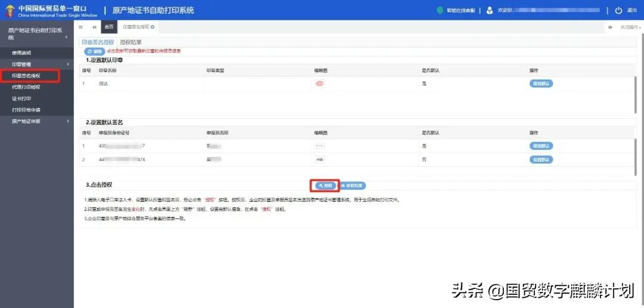
Task: Open the 智能在线客服 online support icon
Action: 440,11
